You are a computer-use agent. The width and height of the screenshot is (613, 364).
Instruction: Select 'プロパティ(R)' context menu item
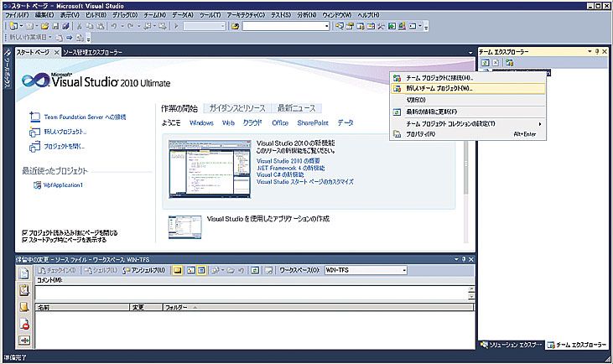click(468, 134)
